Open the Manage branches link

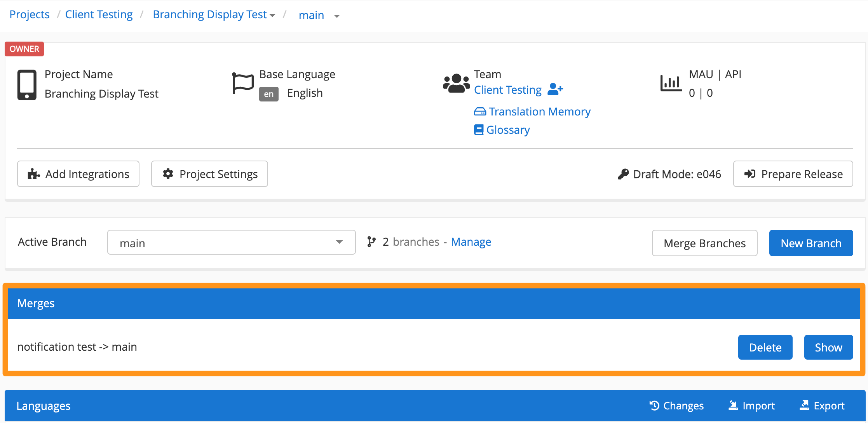(471, 242)
